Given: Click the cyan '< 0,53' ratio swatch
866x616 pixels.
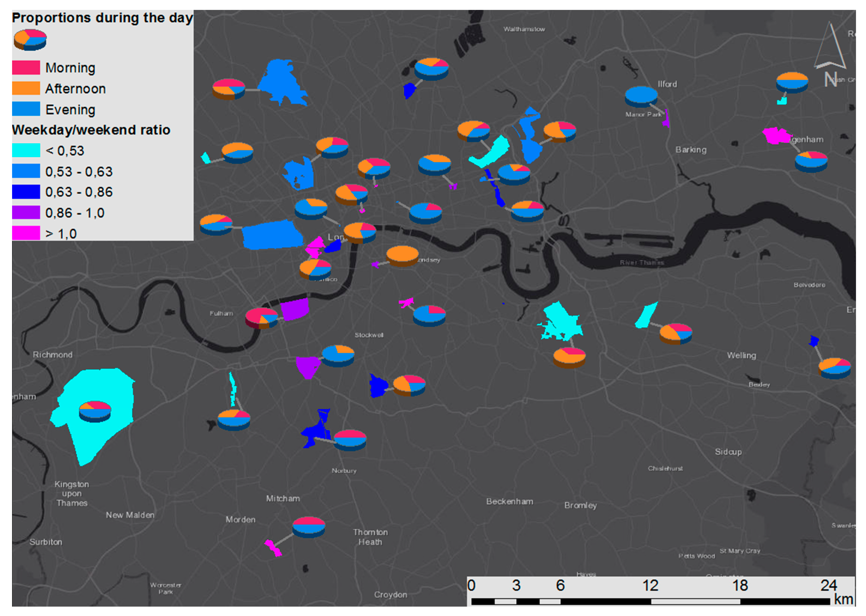Looking at the screenshot, I should pos(26,150).
